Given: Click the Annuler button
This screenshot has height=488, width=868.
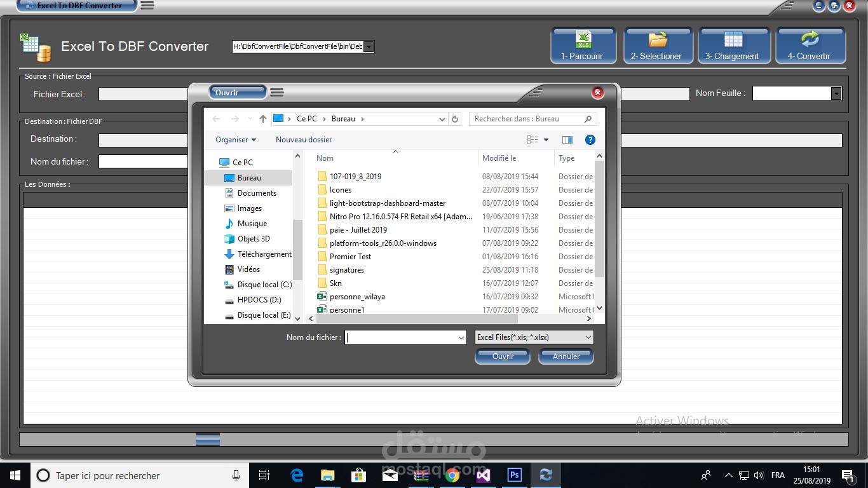Looking at the screenshot, I should pos(566,356).
